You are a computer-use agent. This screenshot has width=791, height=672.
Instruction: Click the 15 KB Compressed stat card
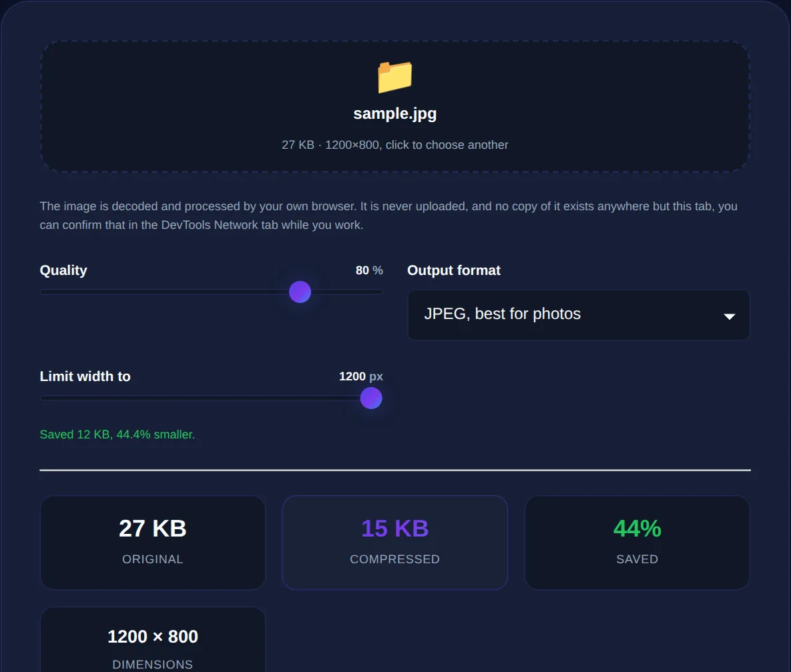(395, 543)
